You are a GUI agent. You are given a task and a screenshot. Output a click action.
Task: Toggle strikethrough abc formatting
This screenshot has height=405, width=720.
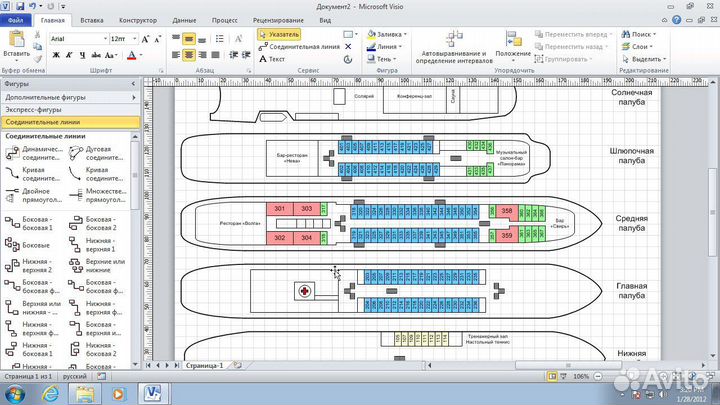pyautogui.click(x=96, y=55)
